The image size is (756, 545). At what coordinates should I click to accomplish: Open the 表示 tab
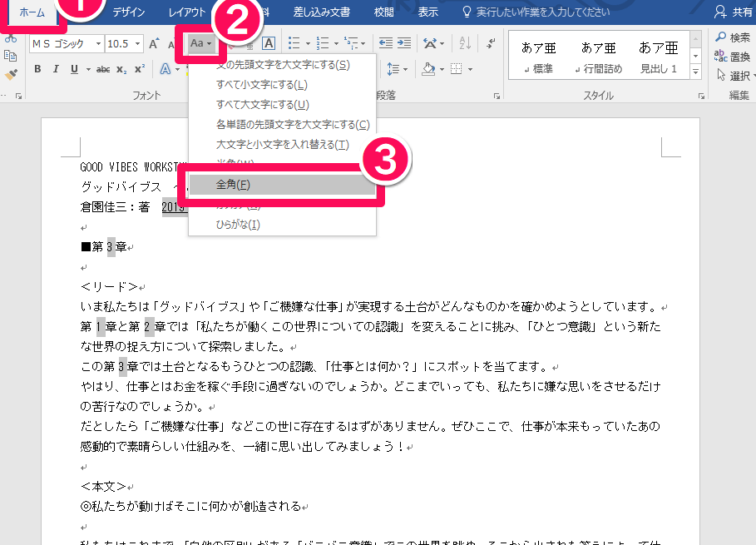pyautogui.click(x=427, y=12)
